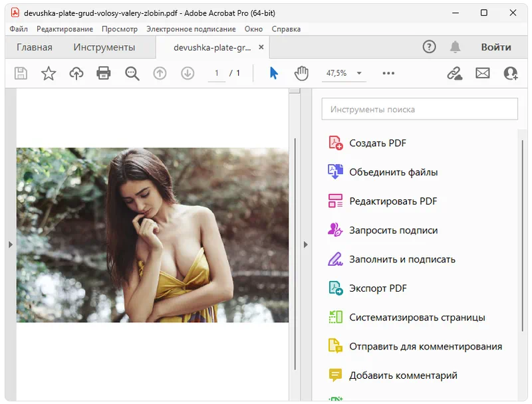This screenshot has height=404, width=532.
Task: Click the Save file floppy disk icon
Action: (x=21, y=73)
